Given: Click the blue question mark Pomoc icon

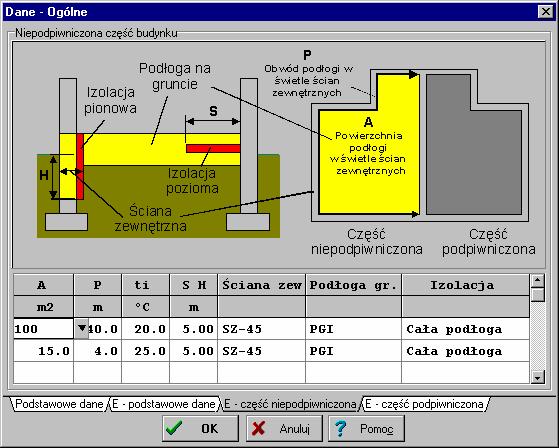Looking at the screenshot, I should coord(340,428).
